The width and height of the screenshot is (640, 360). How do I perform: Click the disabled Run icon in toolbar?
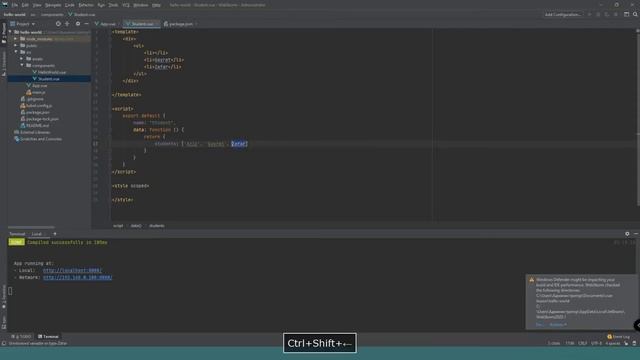pos(589,15)
